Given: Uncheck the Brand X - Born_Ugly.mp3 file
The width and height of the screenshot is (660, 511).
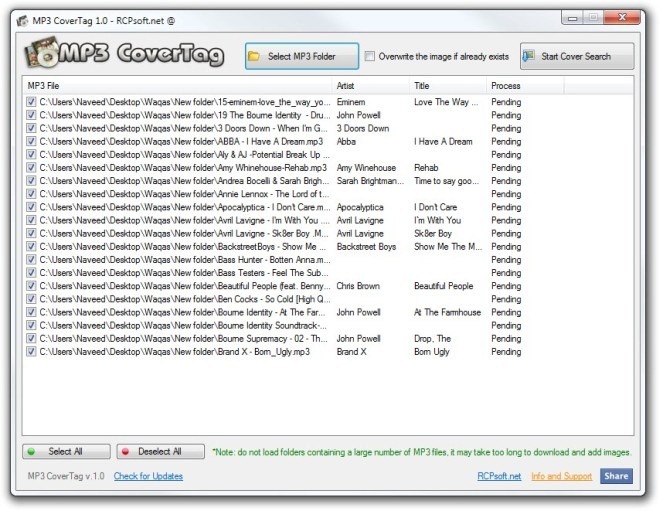Looking at the screenshot, I should (31, 351).
